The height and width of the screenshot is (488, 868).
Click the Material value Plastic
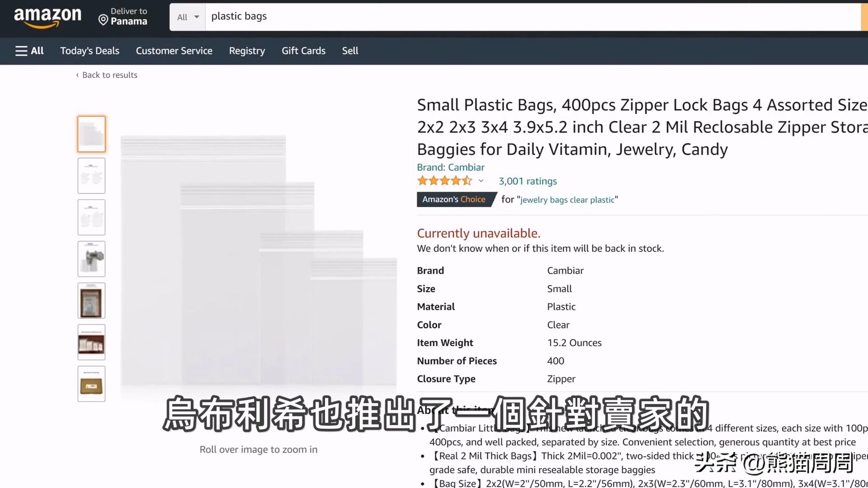tap(561, 307)
